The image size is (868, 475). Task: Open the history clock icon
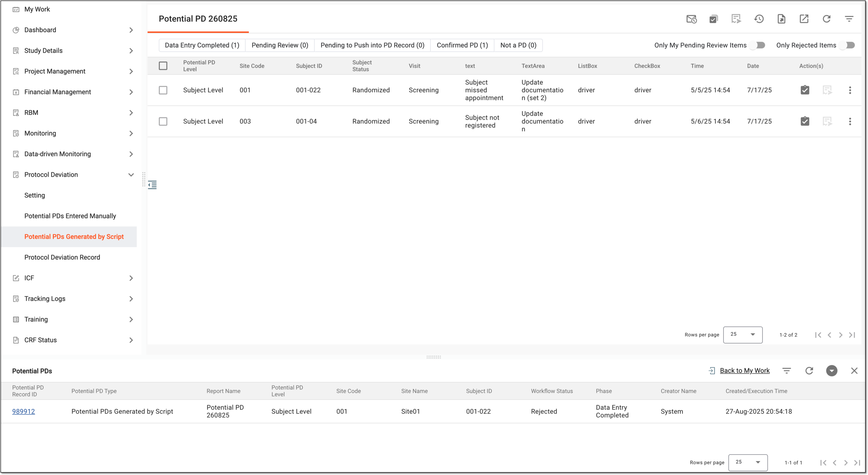coord(759,19)
